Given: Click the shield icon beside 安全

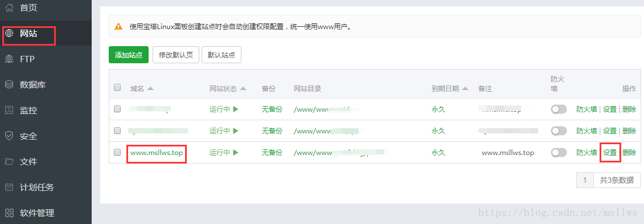Looking at the screenshot, I should 9,136.
